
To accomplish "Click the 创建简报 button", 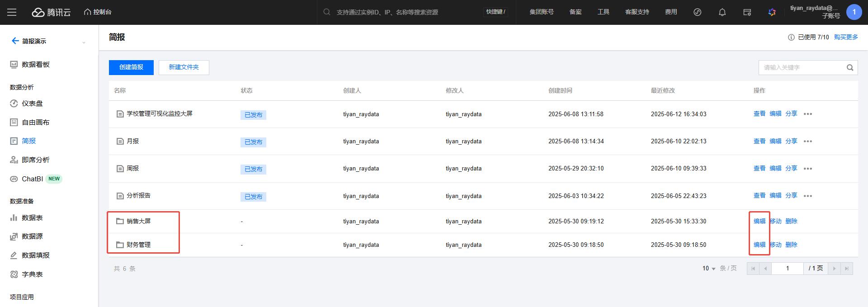I will [131, 67].
